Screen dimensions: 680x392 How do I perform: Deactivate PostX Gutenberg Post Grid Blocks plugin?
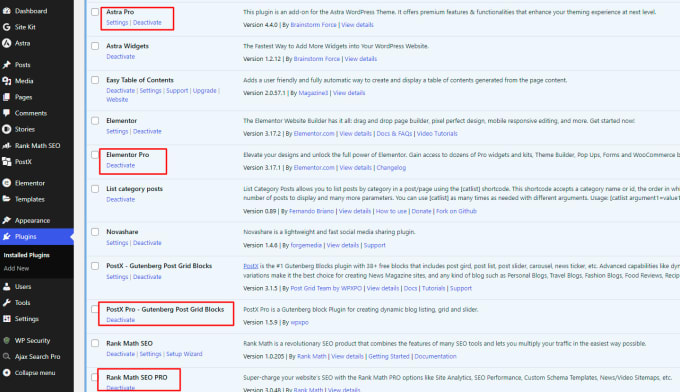147,277
